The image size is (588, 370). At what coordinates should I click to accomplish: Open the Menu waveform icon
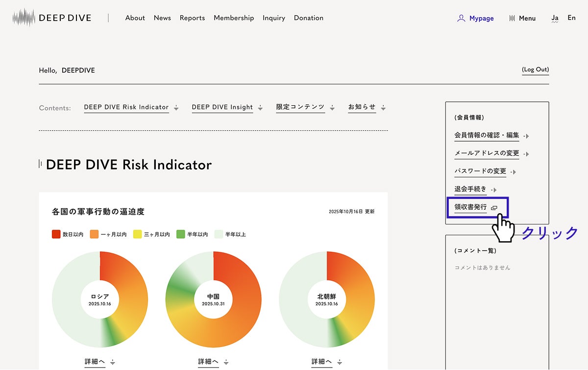[512, 18]
